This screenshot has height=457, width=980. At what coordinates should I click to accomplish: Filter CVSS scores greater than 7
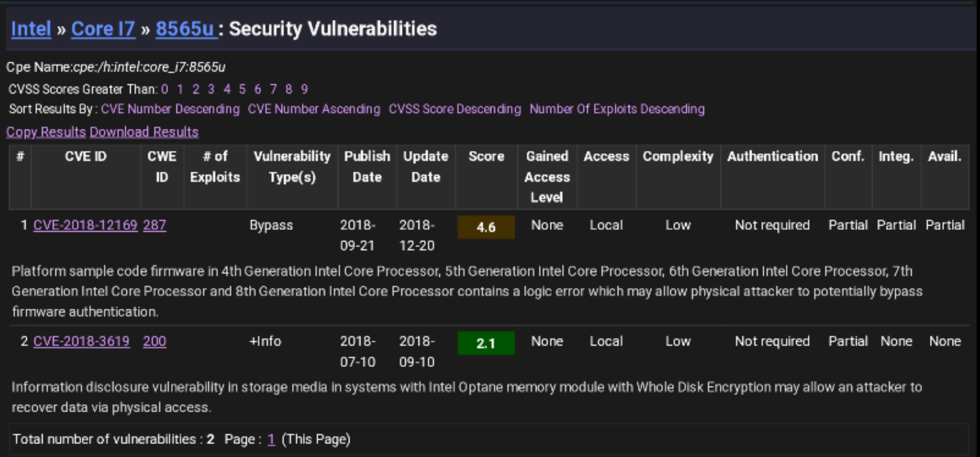coord(273,89)
